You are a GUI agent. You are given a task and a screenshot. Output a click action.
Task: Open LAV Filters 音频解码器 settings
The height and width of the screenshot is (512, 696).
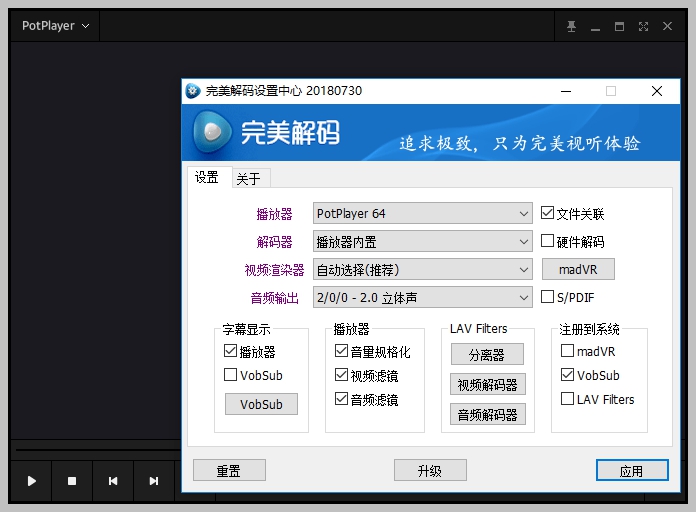pos(487,415)
